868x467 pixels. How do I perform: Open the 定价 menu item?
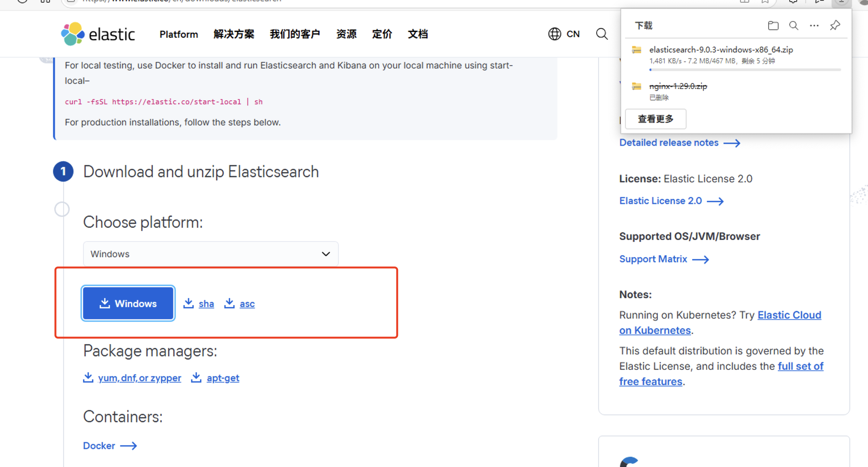tap(382, 34)
